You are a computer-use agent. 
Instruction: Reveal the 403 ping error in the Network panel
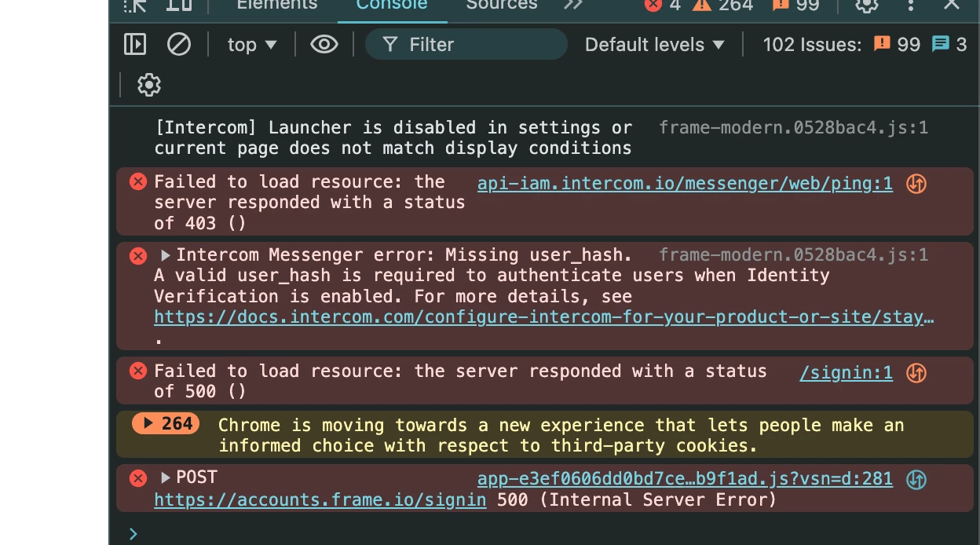click(916, 184)
